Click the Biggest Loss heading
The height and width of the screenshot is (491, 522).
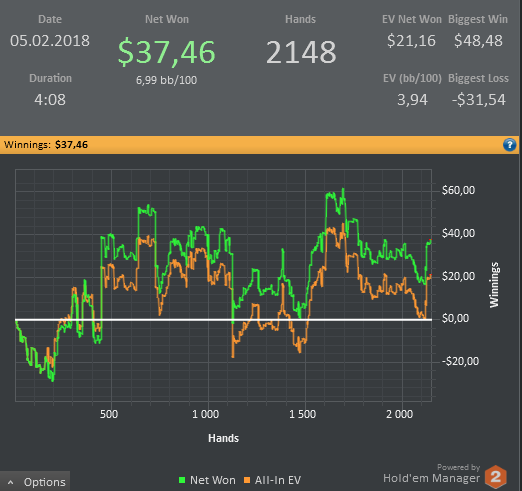[478, 78]
